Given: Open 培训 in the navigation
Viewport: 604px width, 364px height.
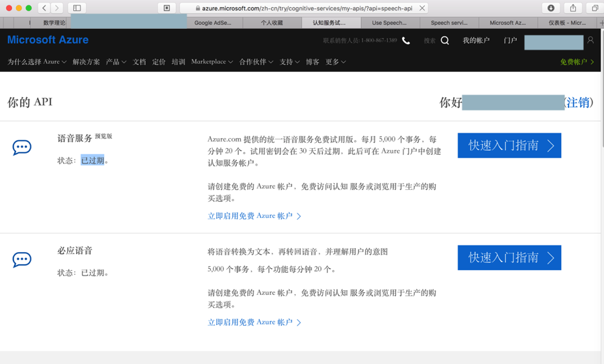Looking at the screenshot, I should click(179, 62).
